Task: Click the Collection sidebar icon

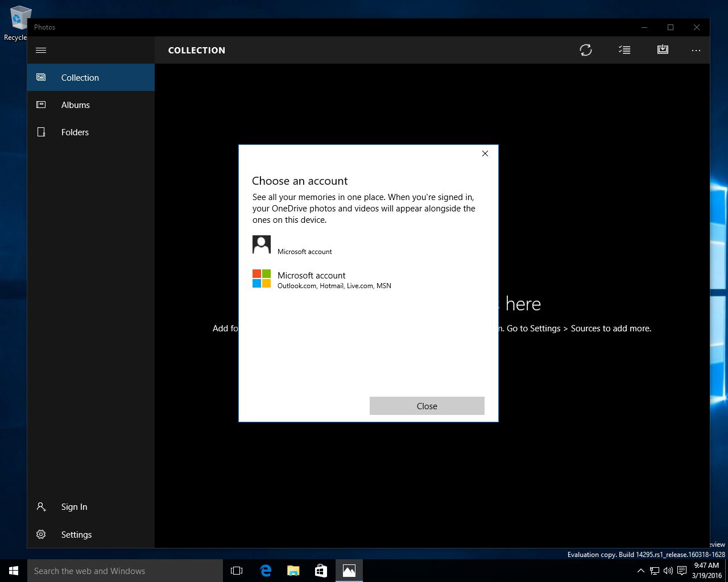Action: 41,77
